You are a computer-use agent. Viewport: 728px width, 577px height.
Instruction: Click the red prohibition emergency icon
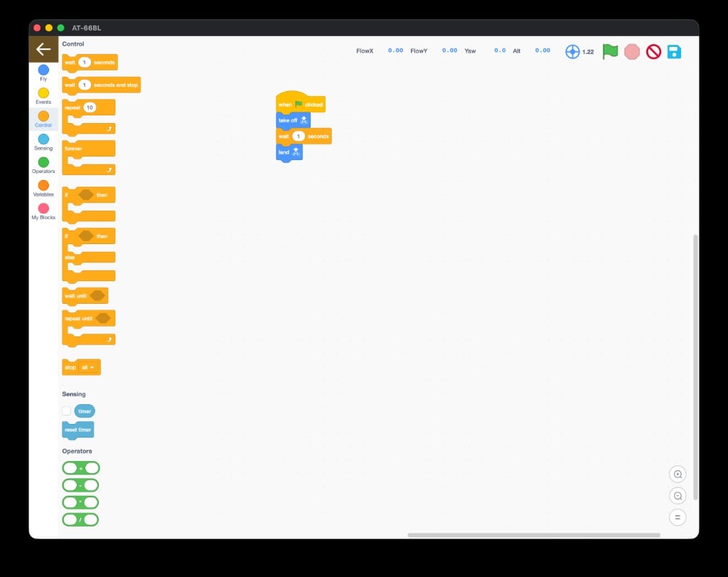click(x=653, y=51)
